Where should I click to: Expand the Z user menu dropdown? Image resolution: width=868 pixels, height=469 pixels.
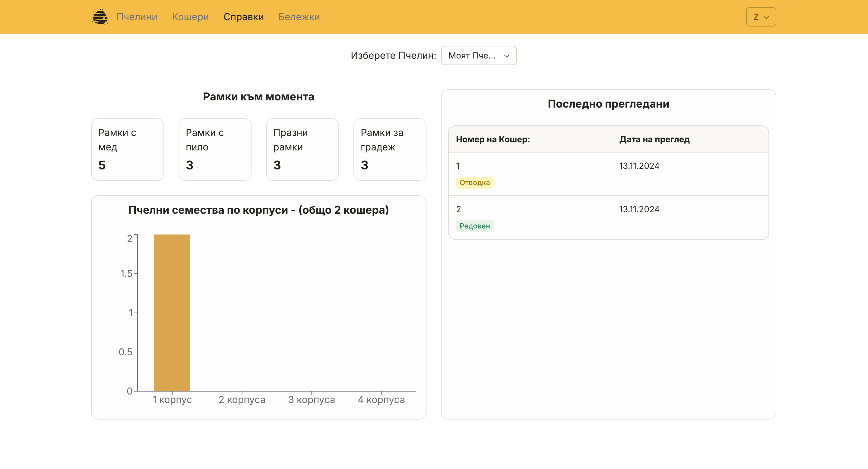click(761, 17)
